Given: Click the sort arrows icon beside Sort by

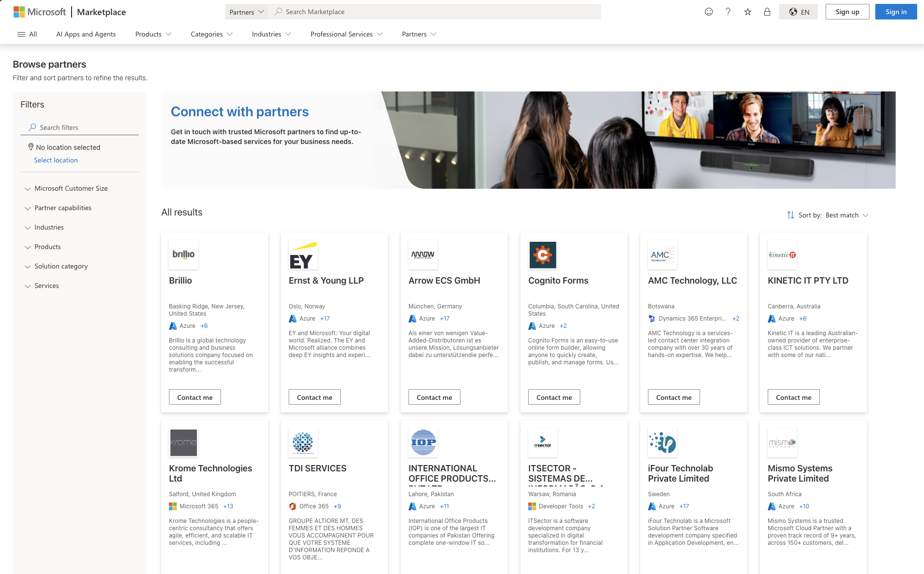Looking at the screenshot, I should [x=790, y=215].
